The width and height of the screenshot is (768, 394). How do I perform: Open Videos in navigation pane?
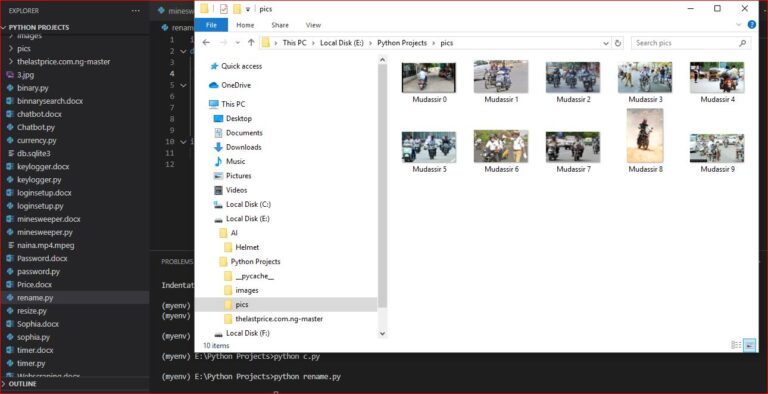coord(230,190)
